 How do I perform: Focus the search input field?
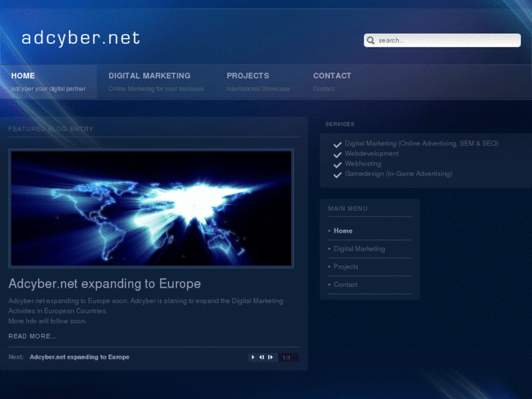pos(442,40)
